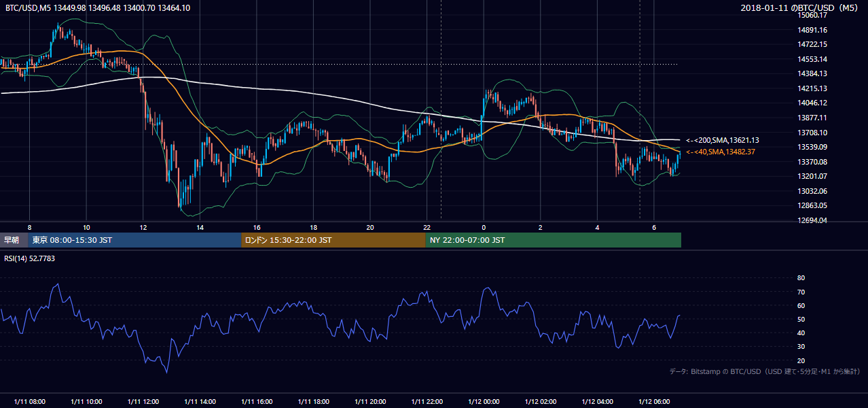Click the 12863.05 price axis label
The width and height of the screenshot is (868, 408).
[812, 205]
